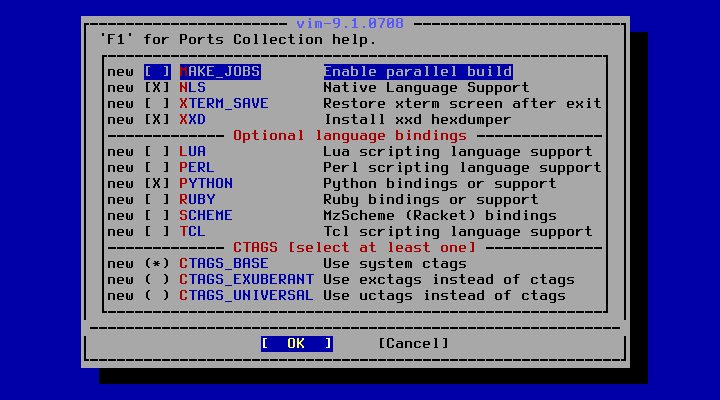
Task: Click the 'F1' for Ports Collection help text
Action: pyautogui.click(x=238, y=40)
